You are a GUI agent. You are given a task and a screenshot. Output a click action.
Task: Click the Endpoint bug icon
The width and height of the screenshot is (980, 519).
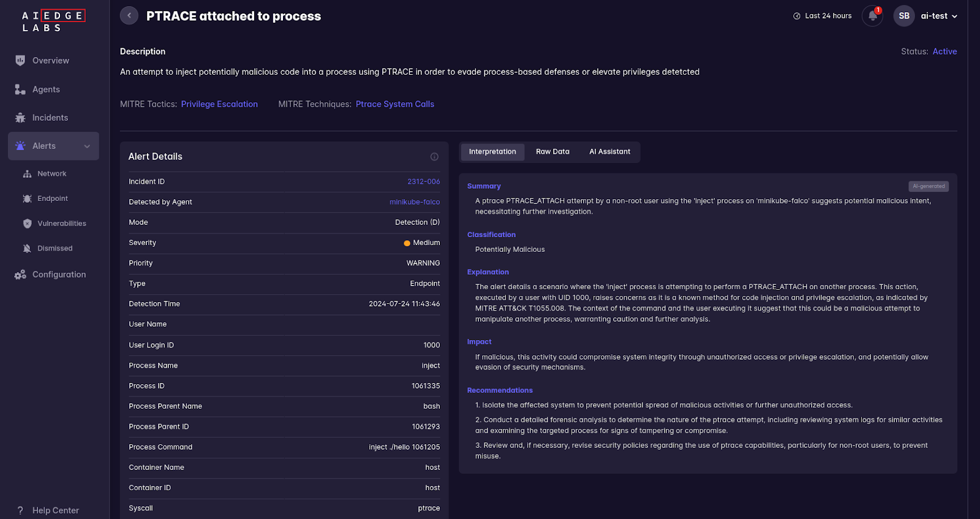pyautogui.click(x=27, y=199)
